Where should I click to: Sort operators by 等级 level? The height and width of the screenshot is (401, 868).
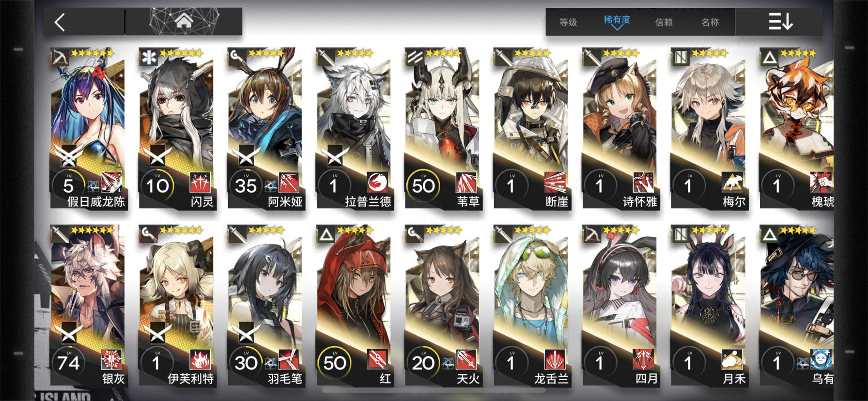pyautogui.click(x=568, y=22)
